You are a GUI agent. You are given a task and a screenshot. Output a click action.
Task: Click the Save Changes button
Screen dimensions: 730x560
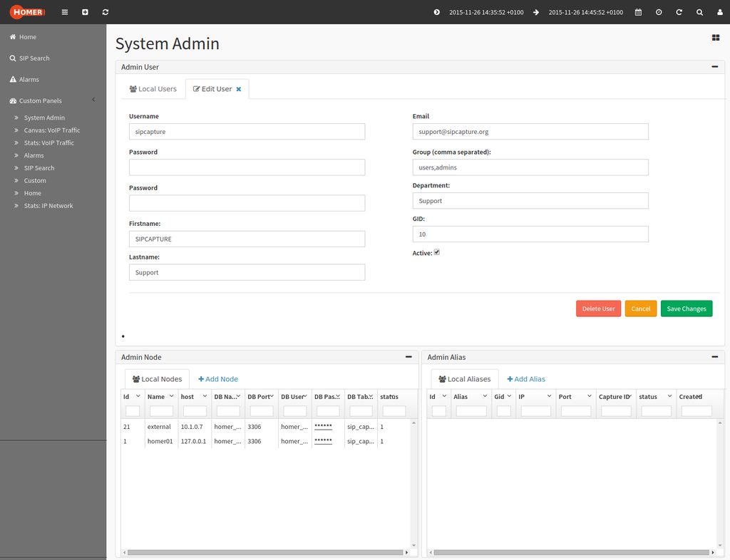click(x=687, y=308)
